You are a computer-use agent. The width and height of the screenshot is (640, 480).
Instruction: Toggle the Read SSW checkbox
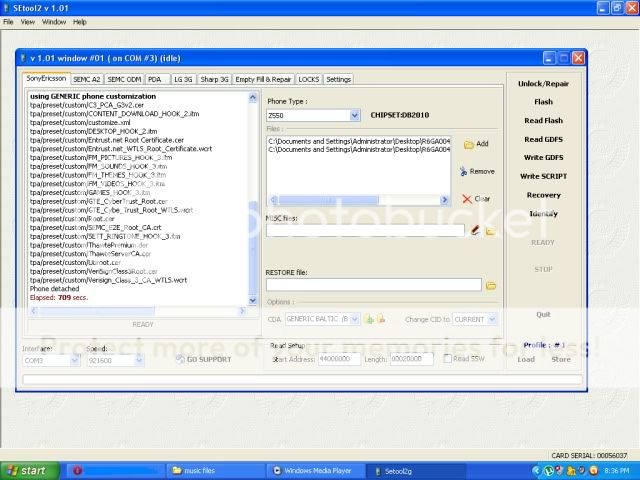[447, 358]
